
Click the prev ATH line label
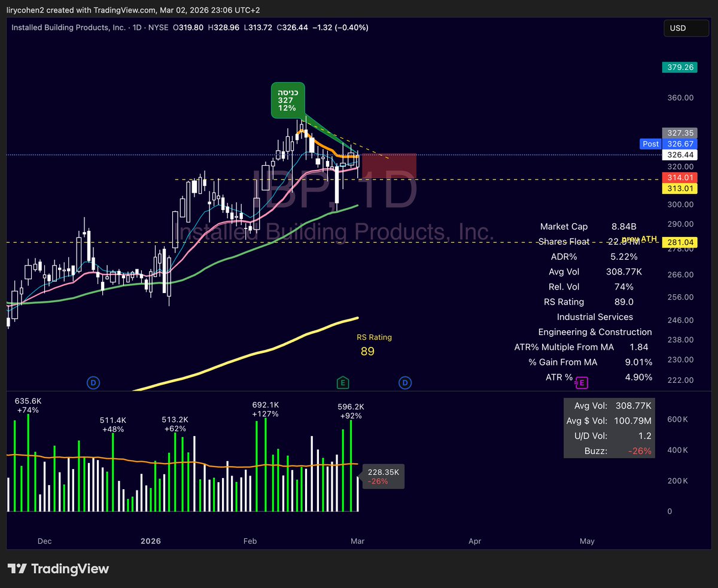[x=639, y=239]
